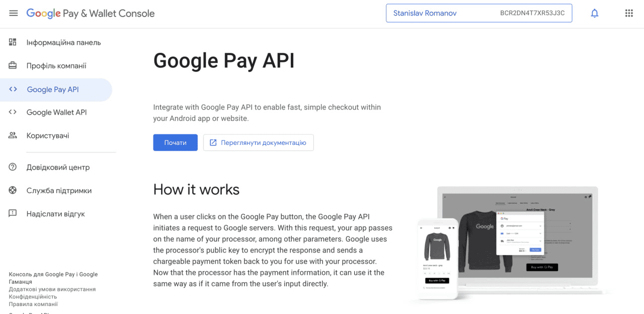Click the question mark icon for Довідковий центр

click(x=13, y=167)
